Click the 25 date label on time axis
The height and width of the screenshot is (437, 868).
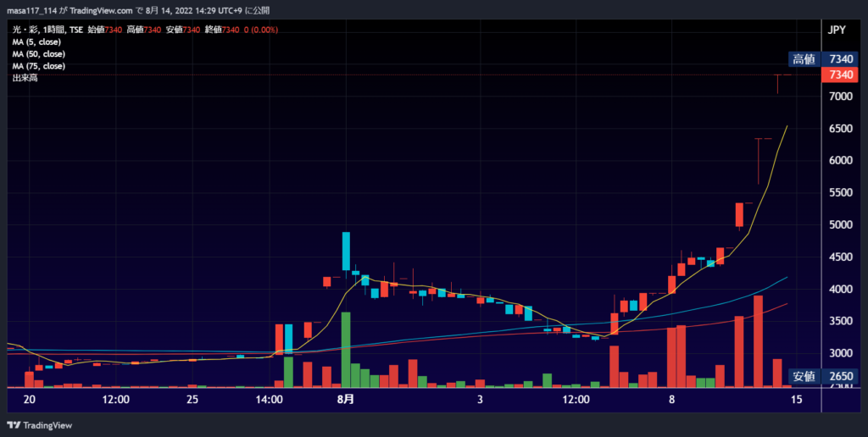tap(192, 400)
